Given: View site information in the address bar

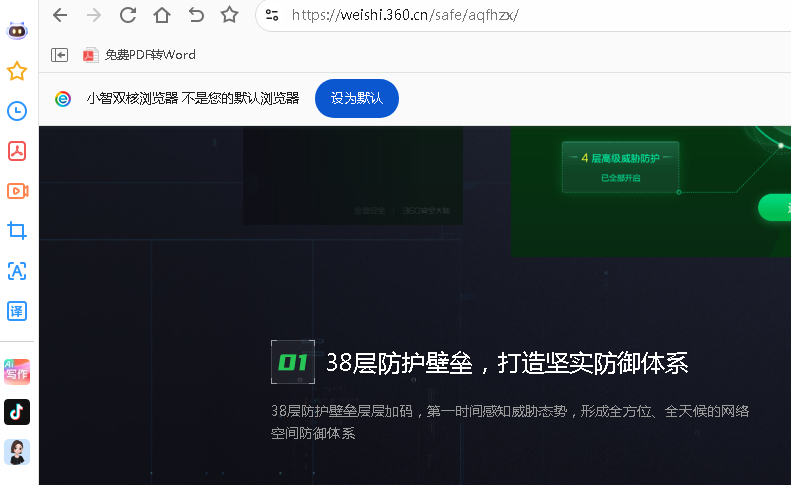Looking at the screenshot, I should 272,15.
